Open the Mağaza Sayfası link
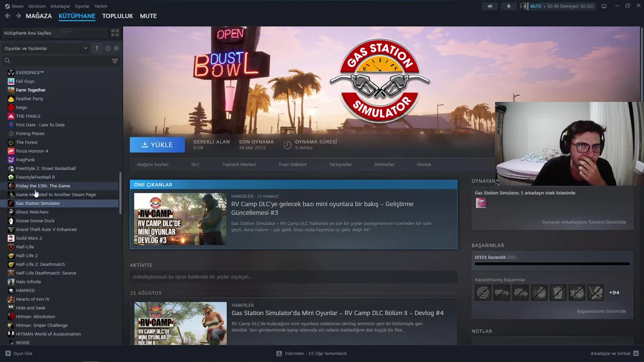The width and height of the screenshot is (644, 362). [x=153, y=164]
